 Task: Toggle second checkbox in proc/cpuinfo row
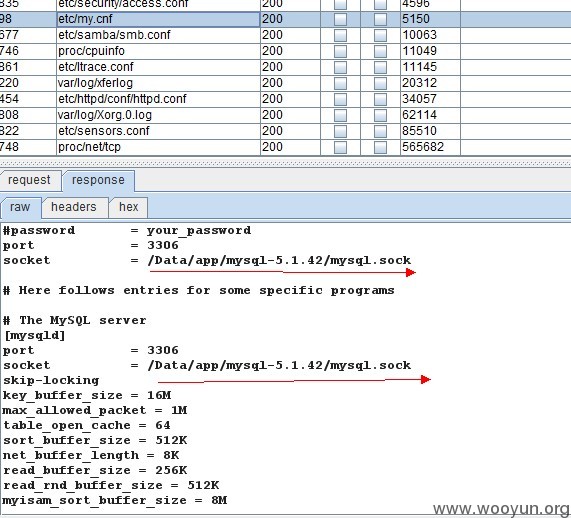(380, 51)
